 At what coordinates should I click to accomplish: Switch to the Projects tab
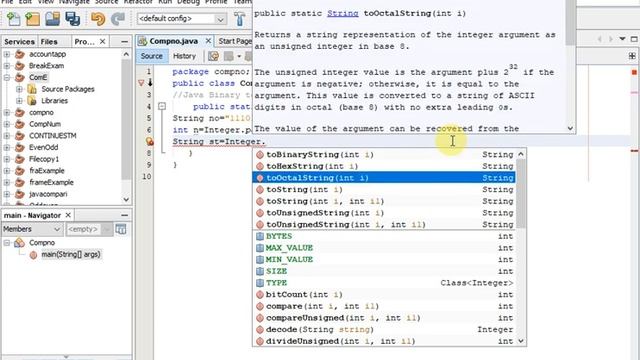coord(84,42)
